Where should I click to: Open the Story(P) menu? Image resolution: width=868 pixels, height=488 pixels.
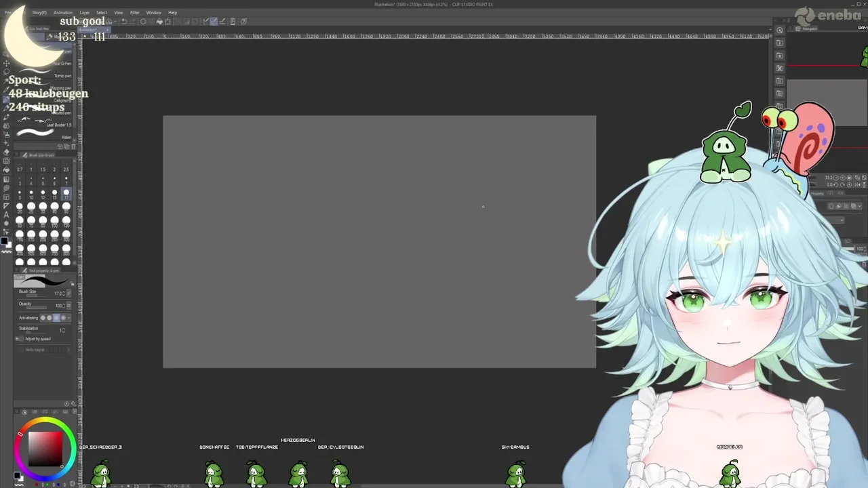(x=39, y=12)
